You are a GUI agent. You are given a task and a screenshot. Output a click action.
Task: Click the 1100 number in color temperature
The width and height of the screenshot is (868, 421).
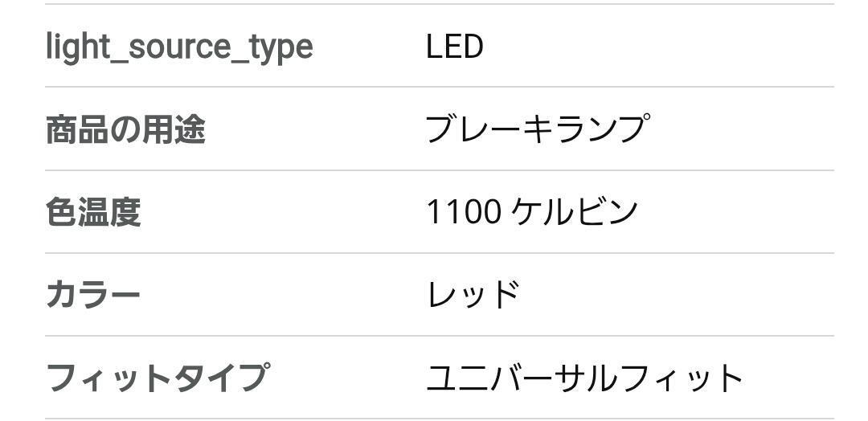(463, 212)
